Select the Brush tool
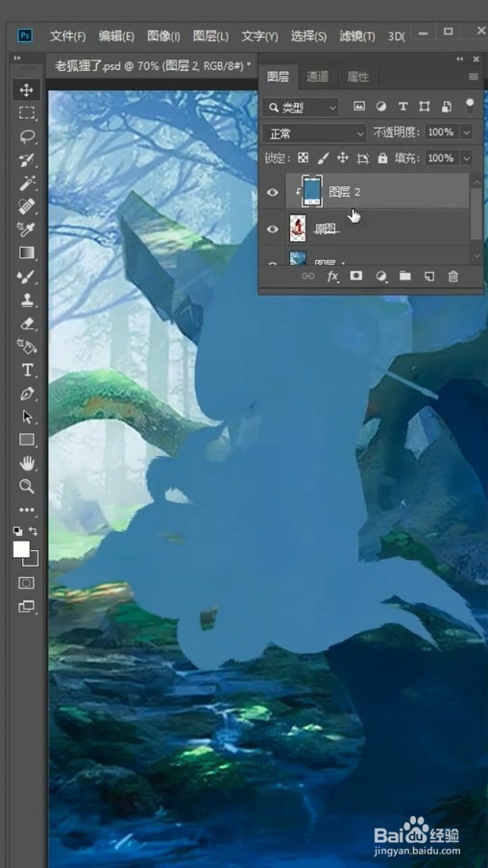 click(x=27, y=277)
